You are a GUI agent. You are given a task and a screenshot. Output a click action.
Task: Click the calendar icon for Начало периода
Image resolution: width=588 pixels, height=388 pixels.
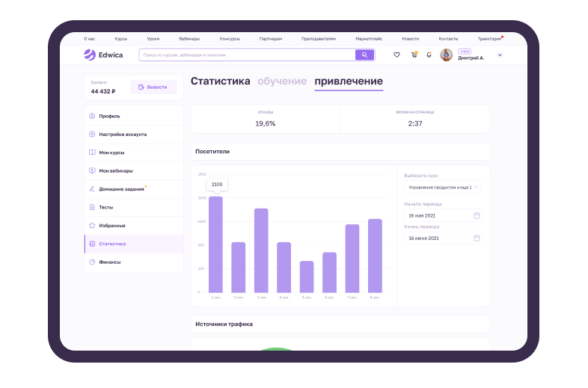pos(477,215)
